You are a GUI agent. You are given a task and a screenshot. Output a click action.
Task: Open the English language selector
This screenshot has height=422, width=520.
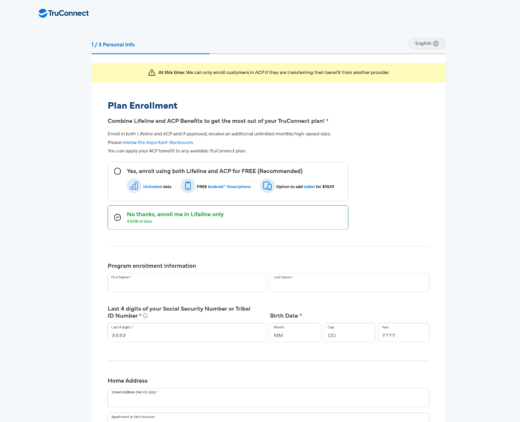coord(427,43)
